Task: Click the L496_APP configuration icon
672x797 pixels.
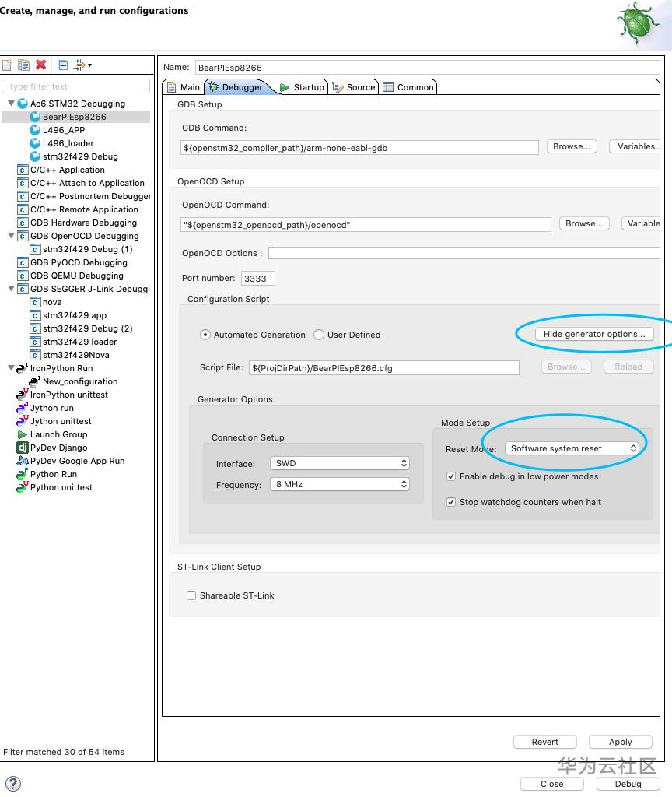Action: tap(35, 130)
